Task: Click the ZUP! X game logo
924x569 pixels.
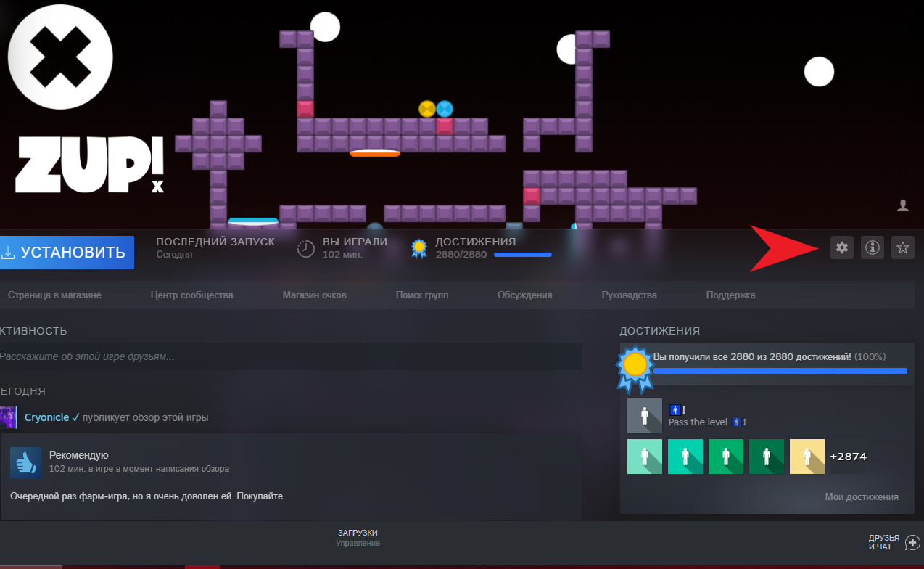Action: (x=90, y=165)
